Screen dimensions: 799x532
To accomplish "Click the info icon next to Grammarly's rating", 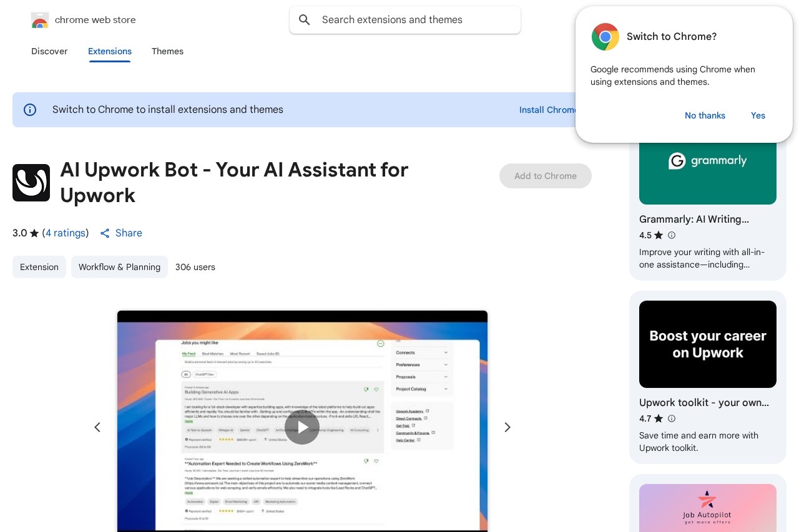I will point(672,235).
